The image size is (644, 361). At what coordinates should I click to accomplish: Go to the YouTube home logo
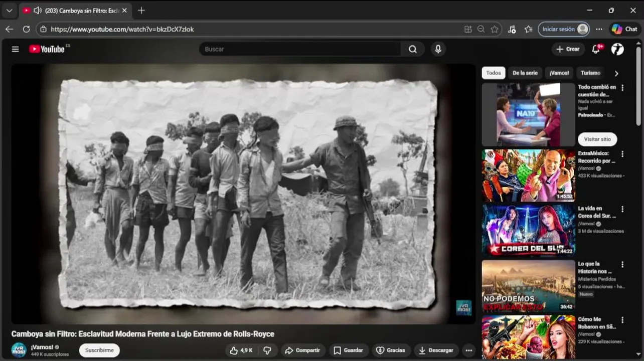click(47, 49)
